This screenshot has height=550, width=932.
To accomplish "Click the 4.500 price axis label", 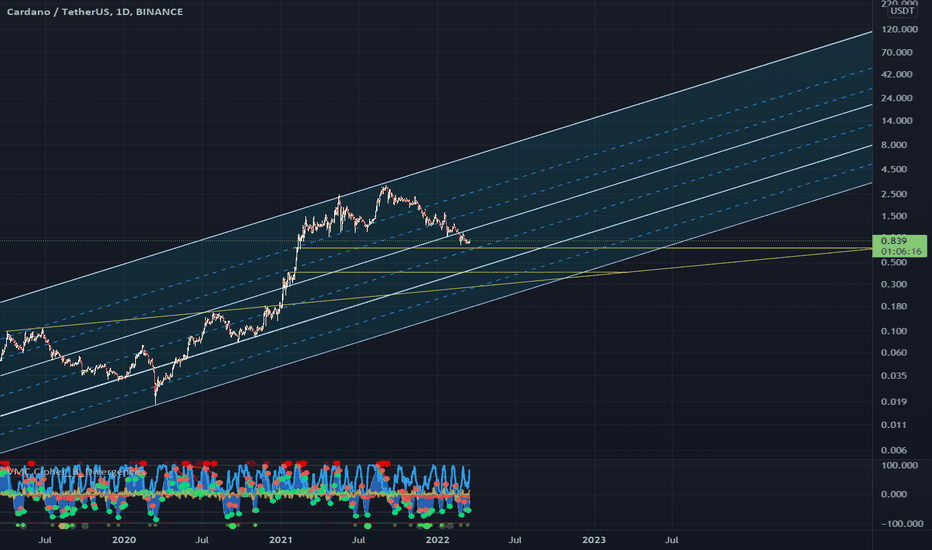I will 895,169.
